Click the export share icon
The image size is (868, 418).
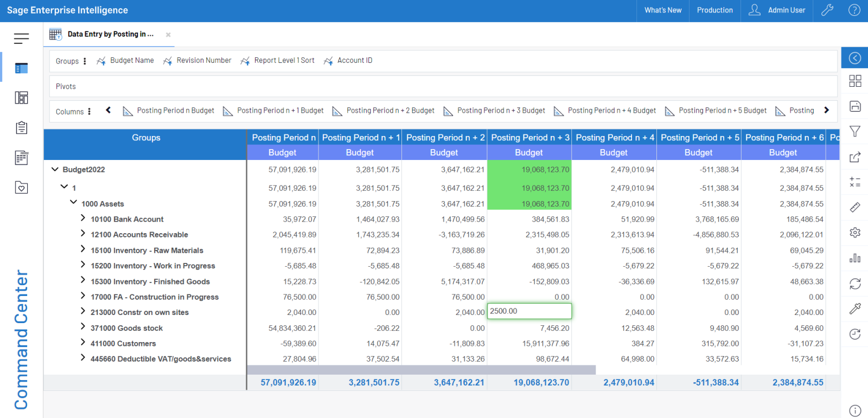(855, 157)
